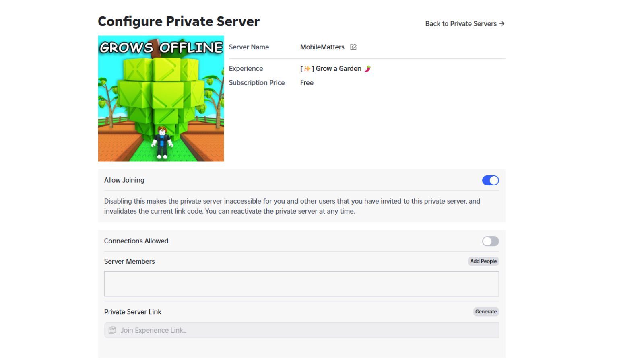This screenshot has height=362, width=644.
Task: Click the Server Members list box
Action: coord(301,284)
